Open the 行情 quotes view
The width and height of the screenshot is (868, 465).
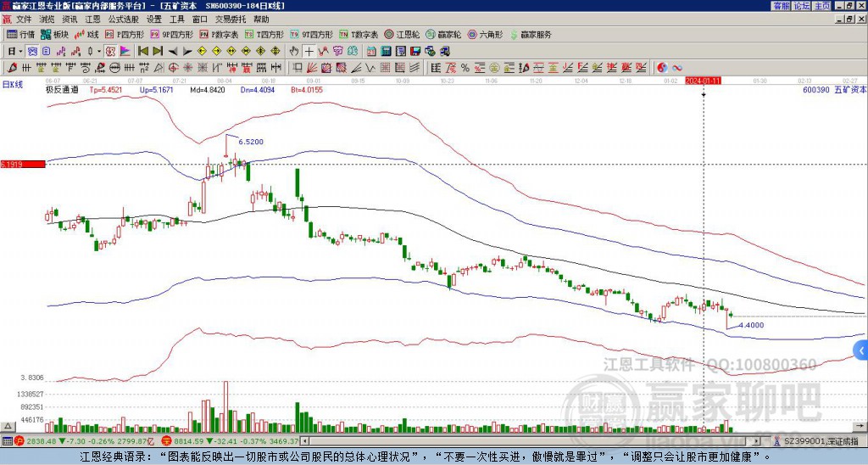point(20,34)
